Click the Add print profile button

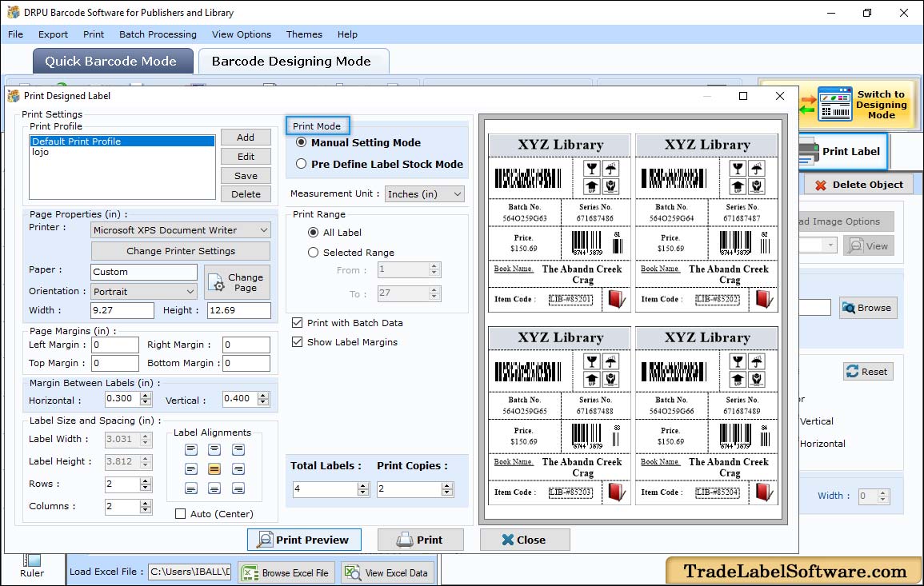[246, 138]
